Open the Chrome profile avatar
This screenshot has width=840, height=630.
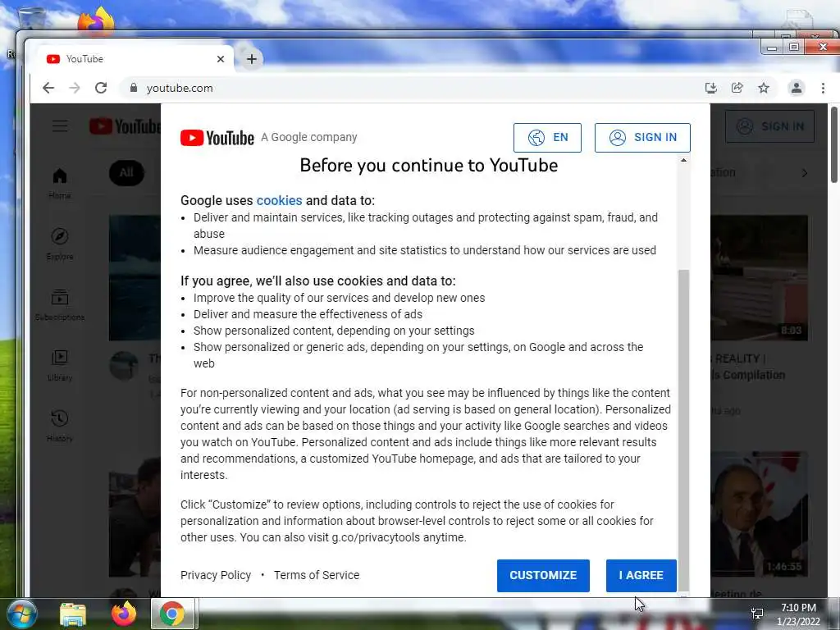click(797, 88)
